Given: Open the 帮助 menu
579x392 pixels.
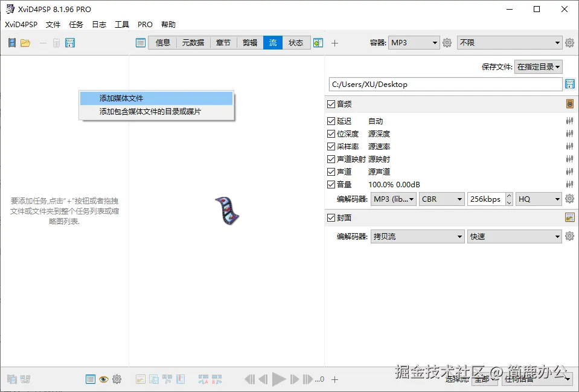Looking at the screenshot, I should [168, 24].
